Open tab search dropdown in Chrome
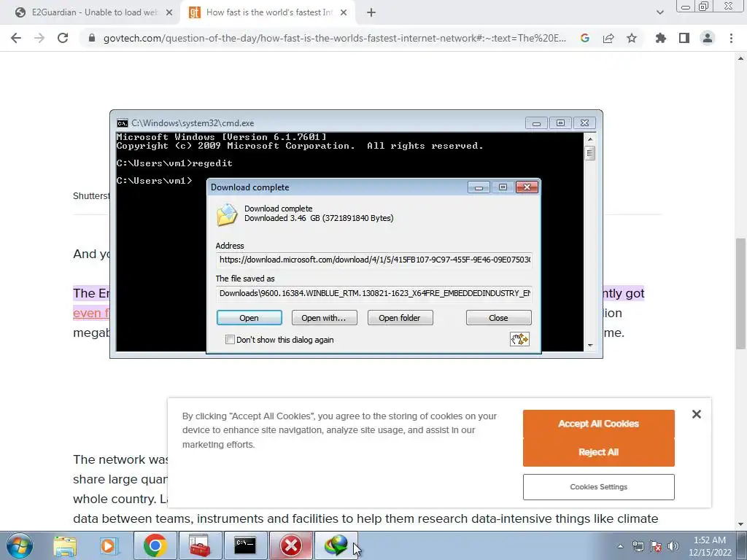The image size is (747, 560). tap(659, 12)
